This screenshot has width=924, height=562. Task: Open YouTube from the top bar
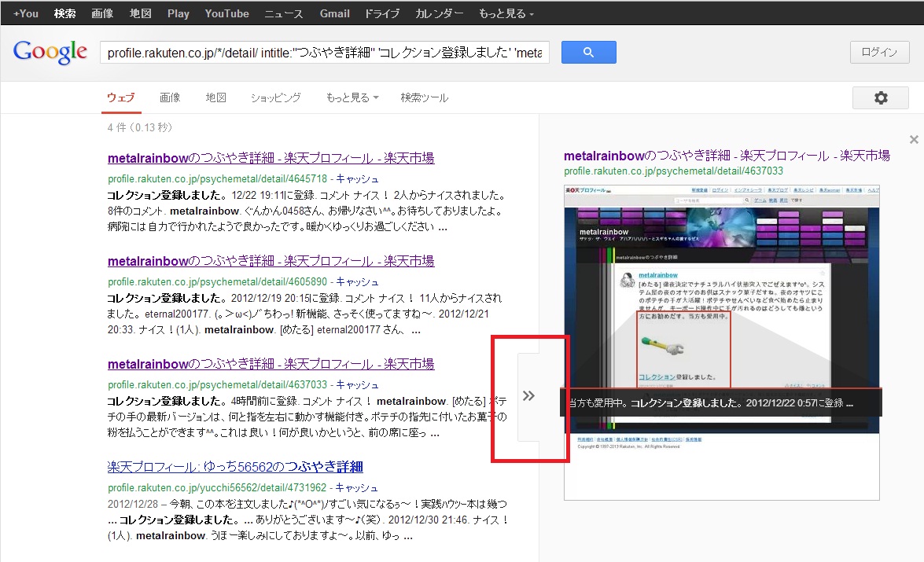227,13
